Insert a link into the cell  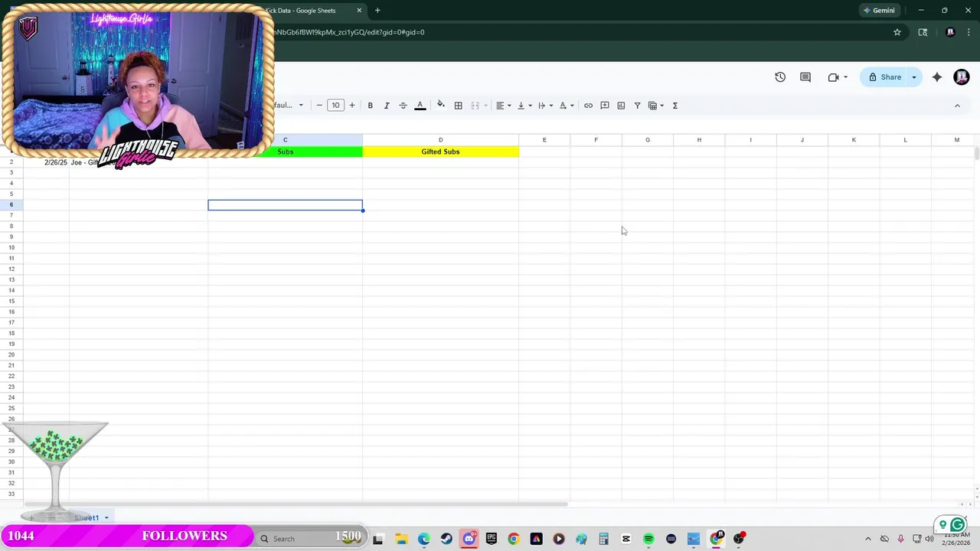pyautogui.click(x=588, y=106)
